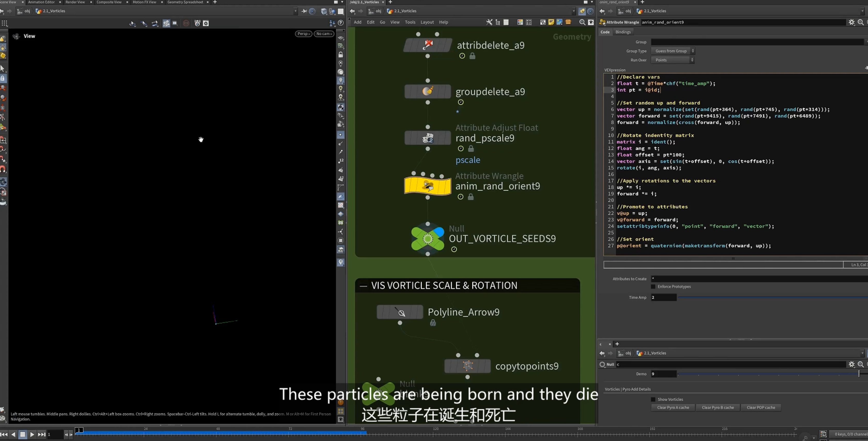The width and height of the screenshot is (868, 441).
Task: Open the Run Over Points dropdown
Action: click(x=672, y=60)
